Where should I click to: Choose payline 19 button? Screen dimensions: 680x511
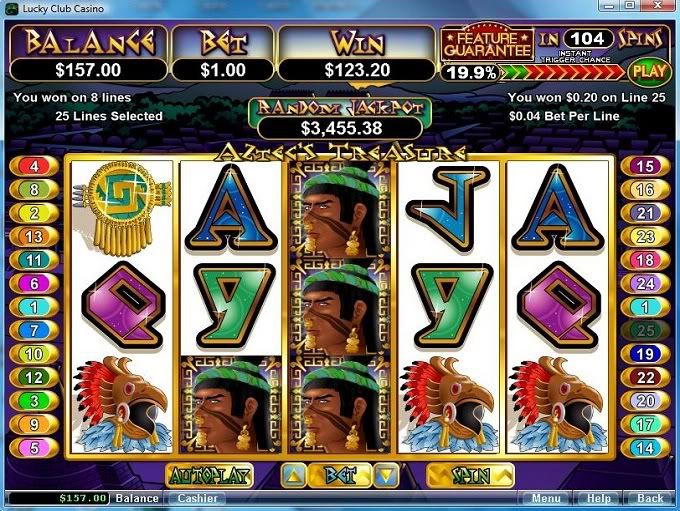pos(645,354)
